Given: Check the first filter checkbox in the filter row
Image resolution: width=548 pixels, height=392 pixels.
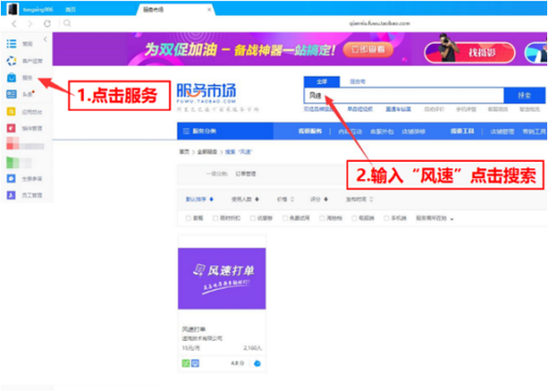Looking at the screenshot, I should [187, 219].
